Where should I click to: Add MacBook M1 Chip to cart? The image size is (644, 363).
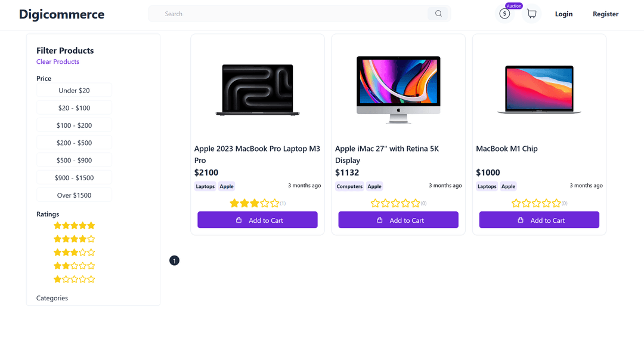(x=539, y=220)
